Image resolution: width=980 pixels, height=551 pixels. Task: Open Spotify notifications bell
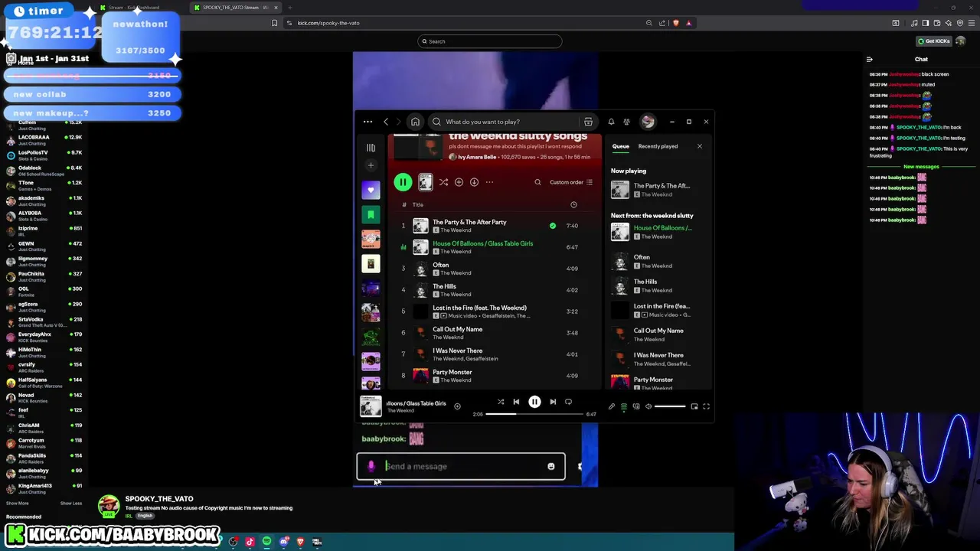click(x=611, y=122)
